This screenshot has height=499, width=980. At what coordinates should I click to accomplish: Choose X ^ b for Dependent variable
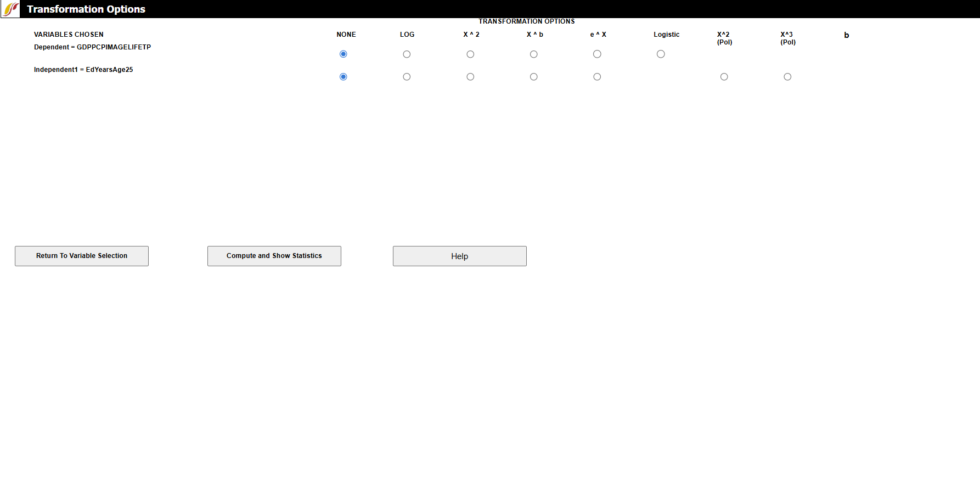pyautogui.click(x=534, y=54)
